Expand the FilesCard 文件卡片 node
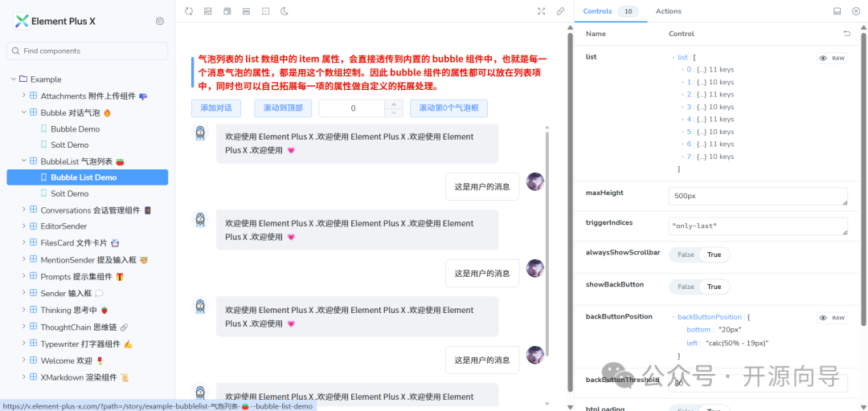 click(x=23, y=242)
